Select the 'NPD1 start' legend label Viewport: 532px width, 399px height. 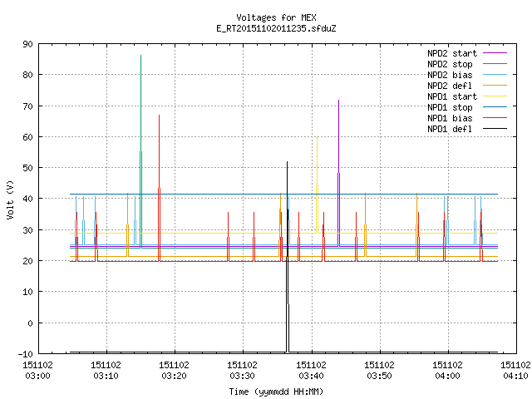point(452,96)
